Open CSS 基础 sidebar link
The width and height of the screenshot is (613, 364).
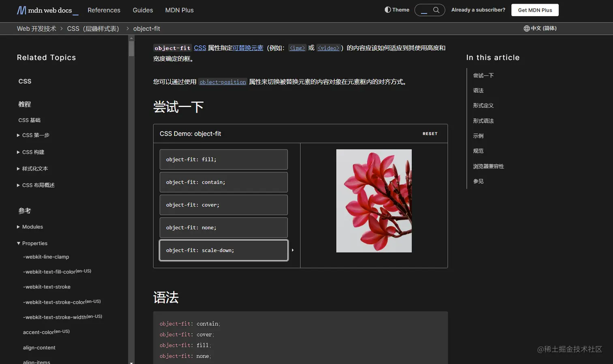point(30,120)
